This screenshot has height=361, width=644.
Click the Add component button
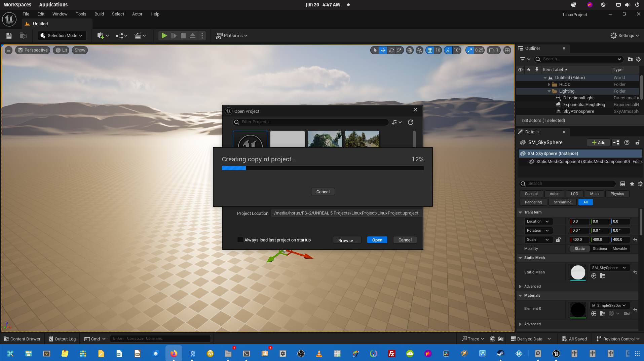point(598,143)
